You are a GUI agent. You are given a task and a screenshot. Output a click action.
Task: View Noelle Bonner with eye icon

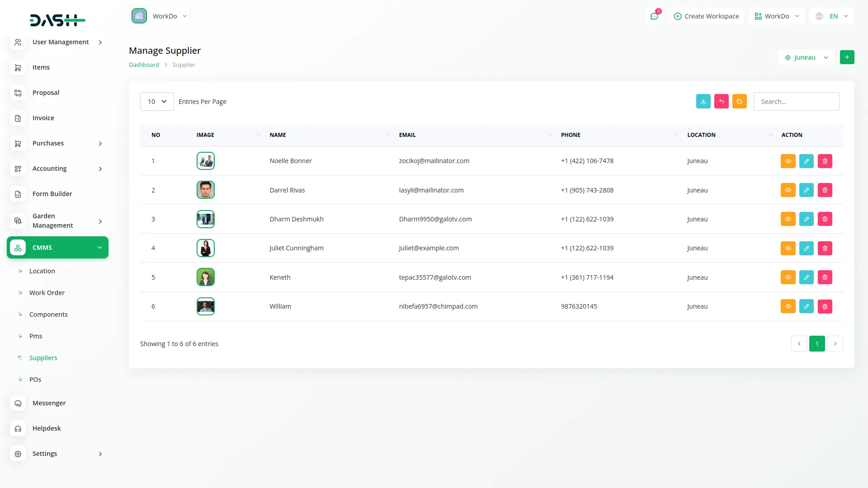pos(788,161)
